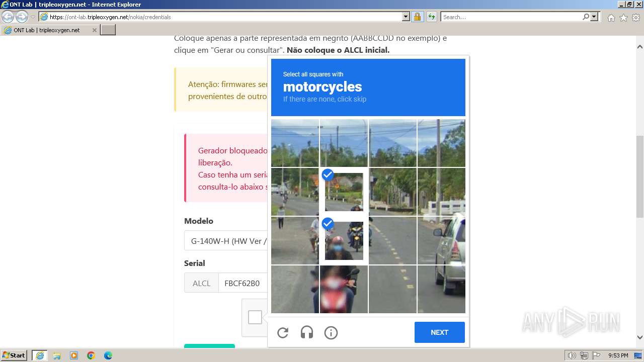This screenshot has height=362, width=644.
Task: Open Tools gear icon
Action: tap(636, 18)
